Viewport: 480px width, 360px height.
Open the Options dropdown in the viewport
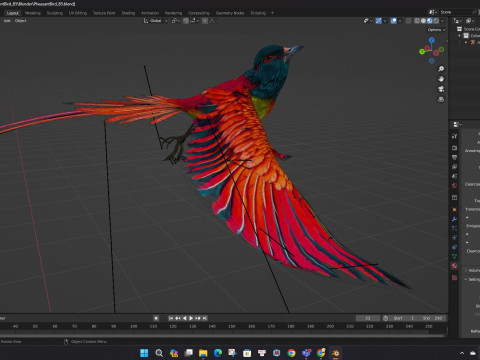pos(437,30)
